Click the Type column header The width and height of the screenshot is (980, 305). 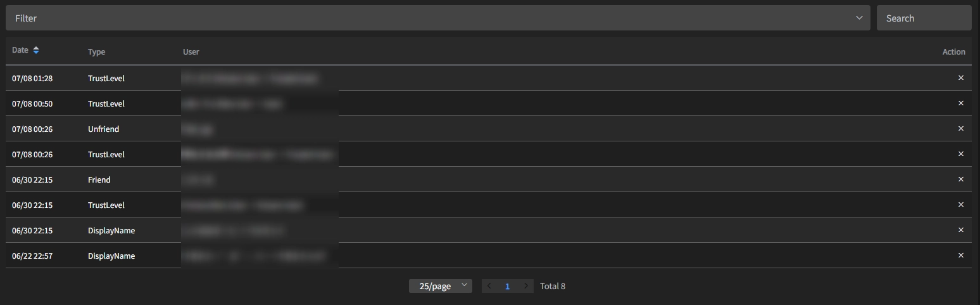96,52
